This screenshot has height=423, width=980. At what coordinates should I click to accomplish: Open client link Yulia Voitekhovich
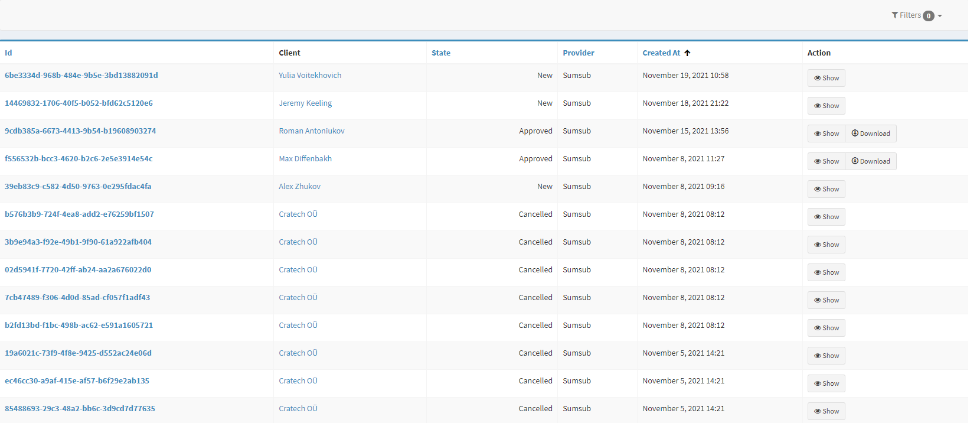[310, 76]
